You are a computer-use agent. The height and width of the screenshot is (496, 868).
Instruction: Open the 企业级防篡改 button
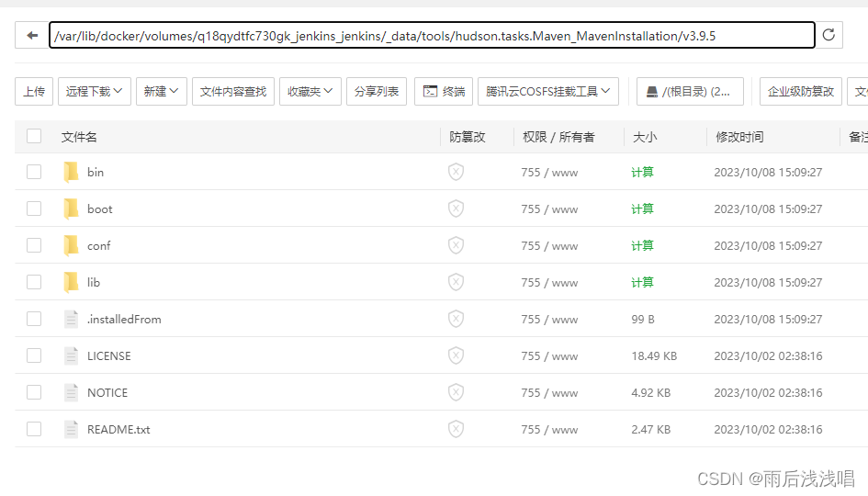[800, 91]
